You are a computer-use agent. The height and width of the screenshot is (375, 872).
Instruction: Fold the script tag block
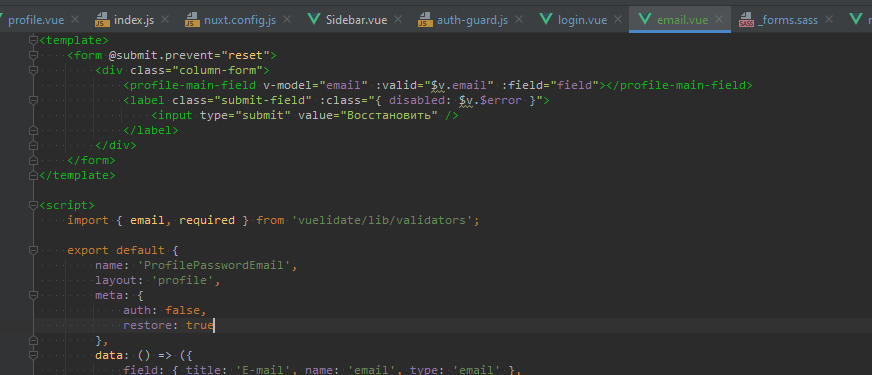coord(33,205)
